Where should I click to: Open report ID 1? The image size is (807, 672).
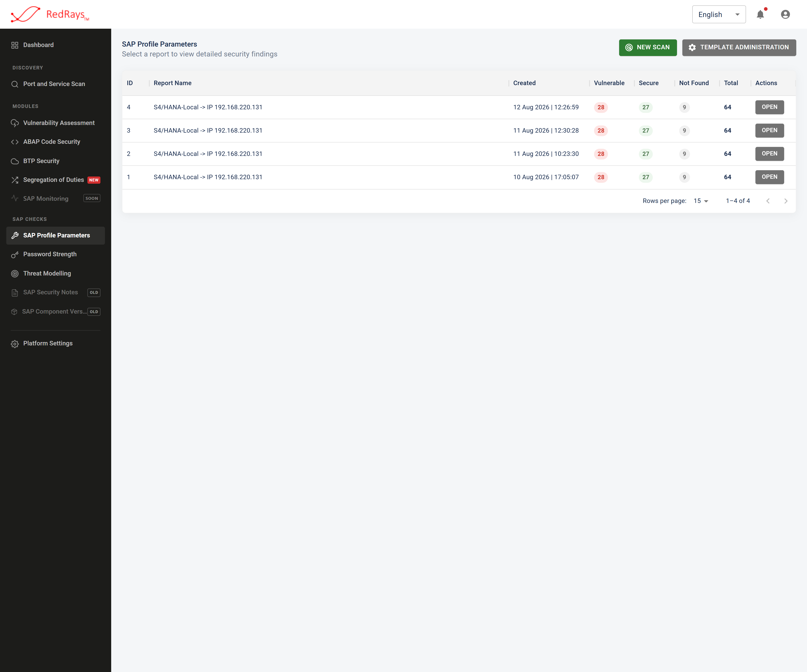point(769,177)
